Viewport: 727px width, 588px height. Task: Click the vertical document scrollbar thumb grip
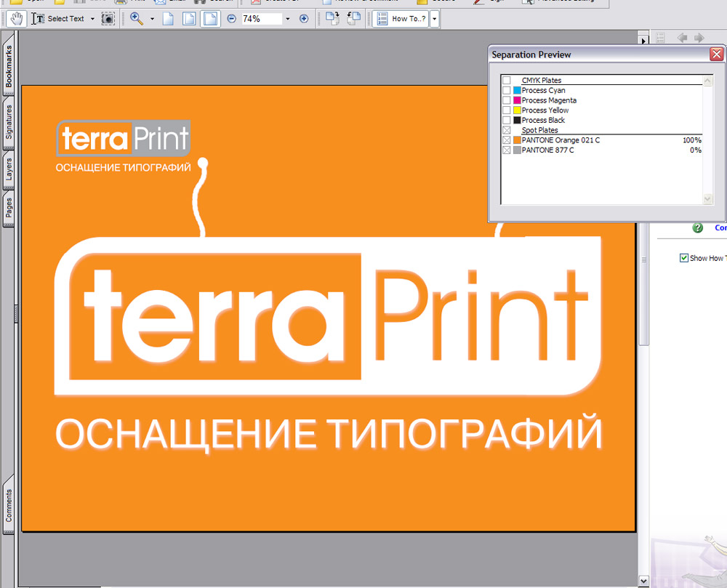643,259
